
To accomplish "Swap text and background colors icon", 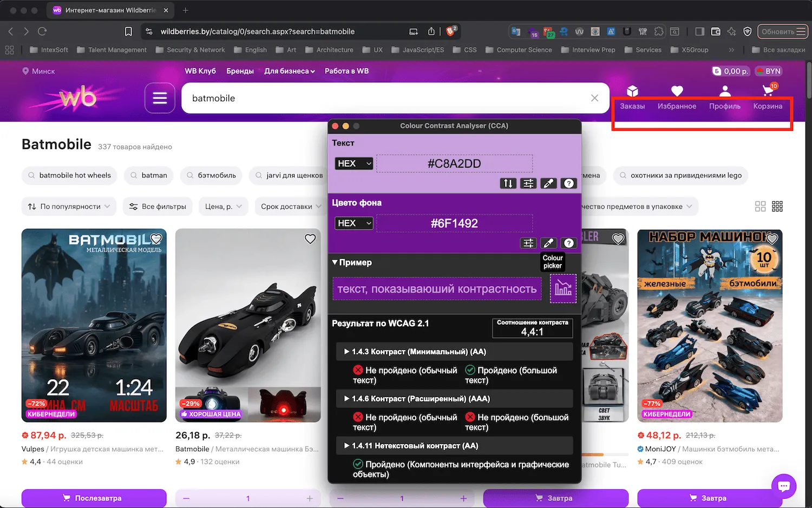I will coord(508,183).
